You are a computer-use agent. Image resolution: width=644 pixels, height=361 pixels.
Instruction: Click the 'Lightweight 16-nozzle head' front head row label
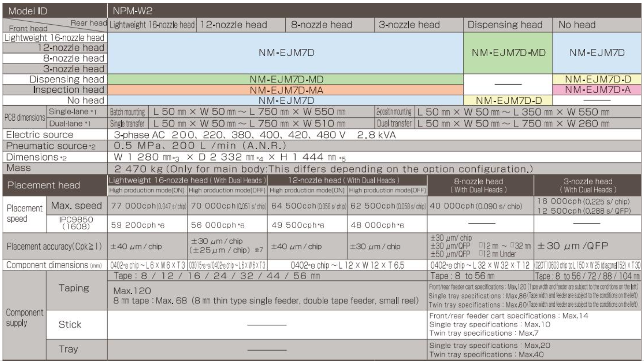(x=55, y=38)
